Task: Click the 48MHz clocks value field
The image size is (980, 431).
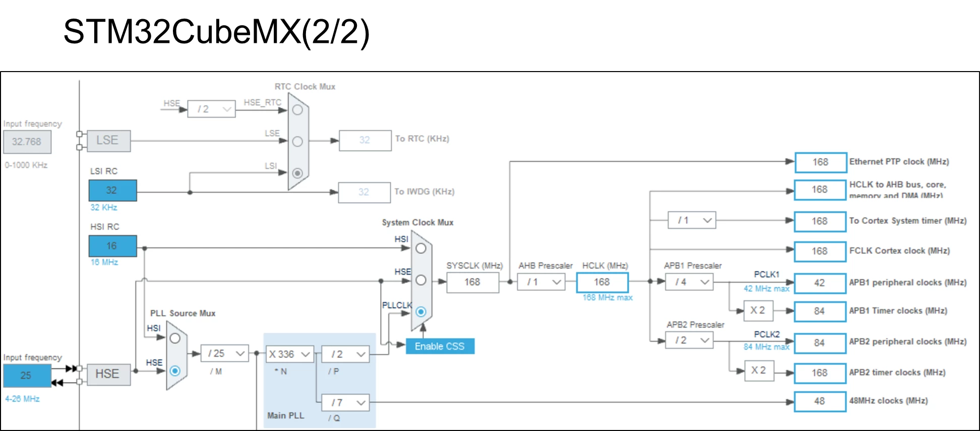Action: (x=820, y=402)
